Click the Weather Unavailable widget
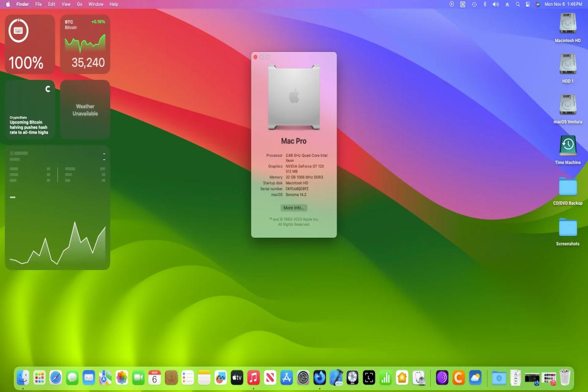 [x=85, y=110]
